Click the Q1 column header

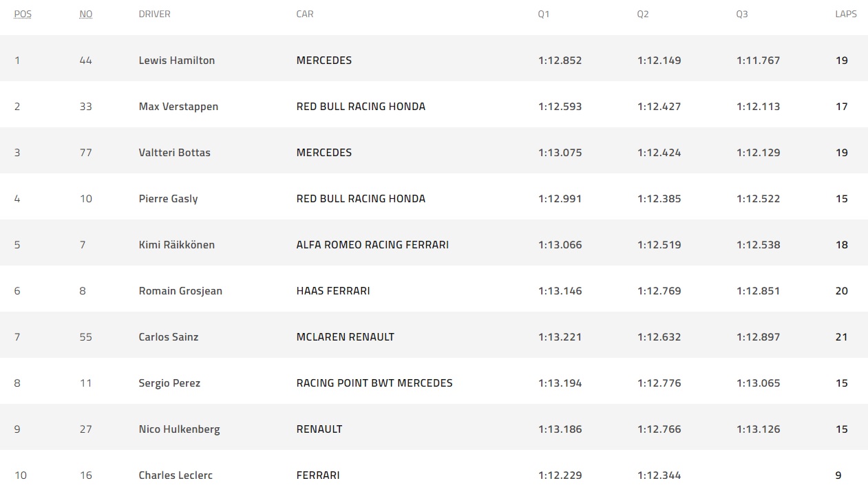click(544, 14)
